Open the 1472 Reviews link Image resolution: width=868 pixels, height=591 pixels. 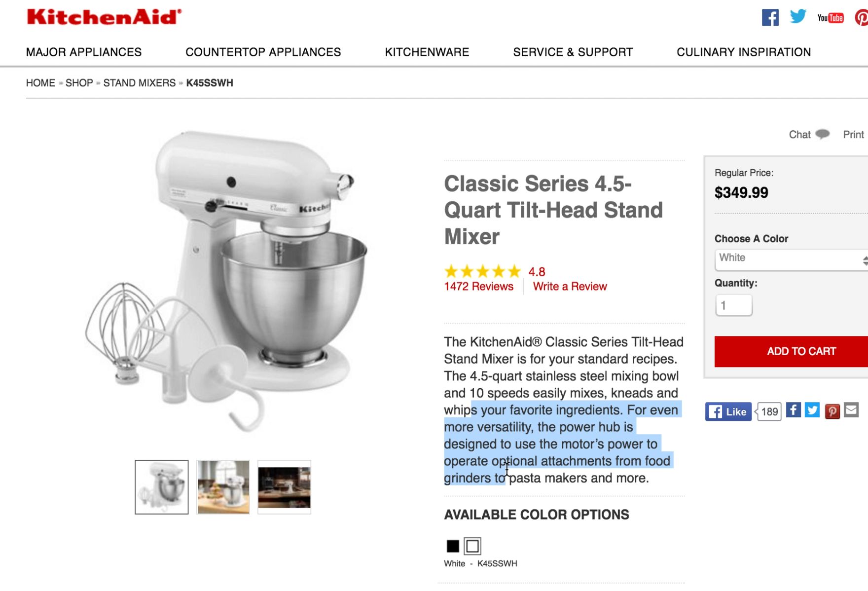tap(478, 287)
